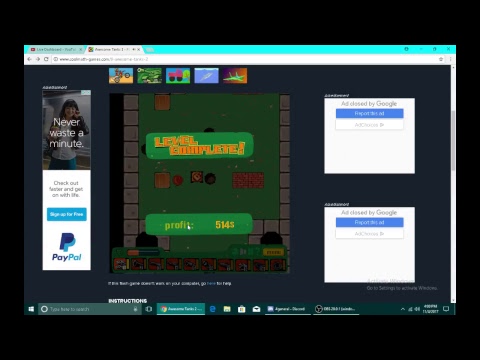Switch to Chrome Awesome Tanks 2 taskbar item
The width and height of the screenshot is (480, 360).
pyautogui.click(x=181, y=309)
